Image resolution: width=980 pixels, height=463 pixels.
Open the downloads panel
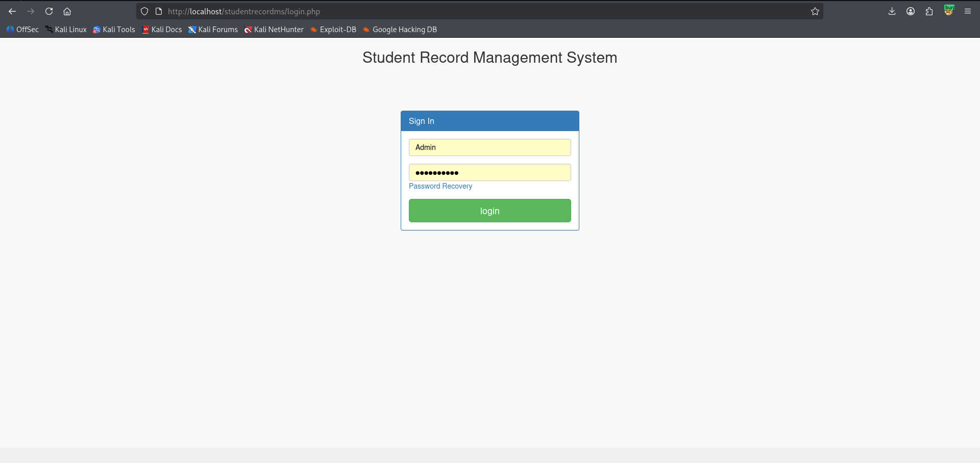(x=892, y=11)
